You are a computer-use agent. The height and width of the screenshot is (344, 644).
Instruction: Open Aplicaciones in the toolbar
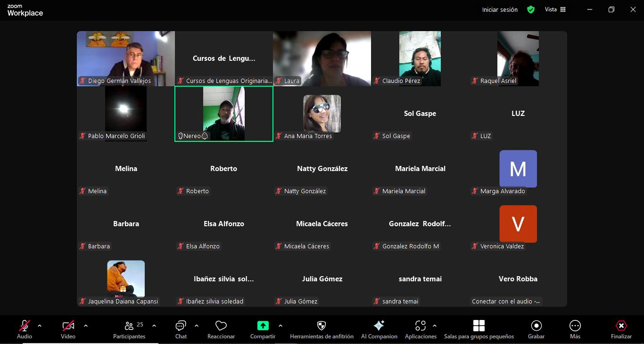pyautogui.click(x=420, y=329)
